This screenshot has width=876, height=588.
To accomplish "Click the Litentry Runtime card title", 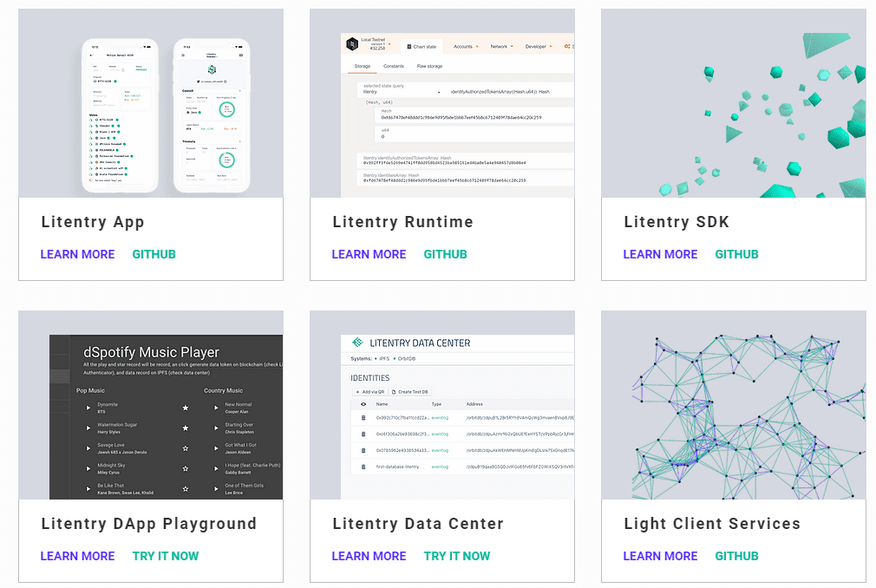I will click(402, 222).
